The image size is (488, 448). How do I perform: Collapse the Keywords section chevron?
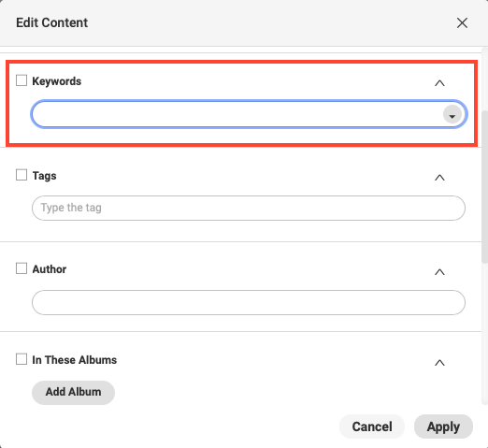439,83
